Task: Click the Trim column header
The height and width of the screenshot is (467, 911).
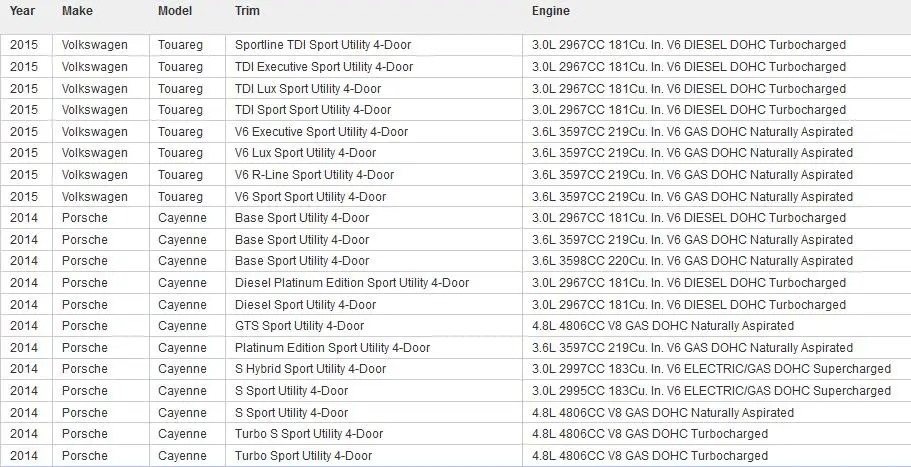Action: click(x=248, y=11)
